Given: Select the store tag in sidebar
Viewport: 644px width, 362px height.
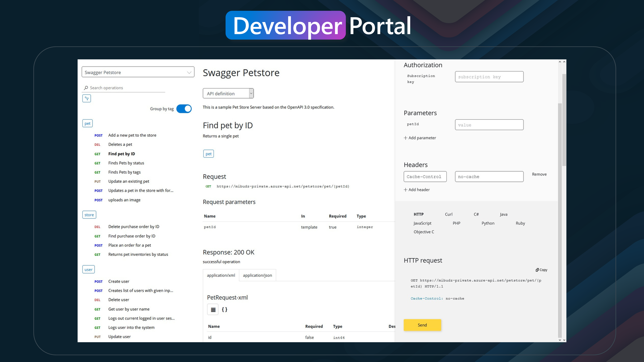Looking at the screenshot, I should [89, 215].
